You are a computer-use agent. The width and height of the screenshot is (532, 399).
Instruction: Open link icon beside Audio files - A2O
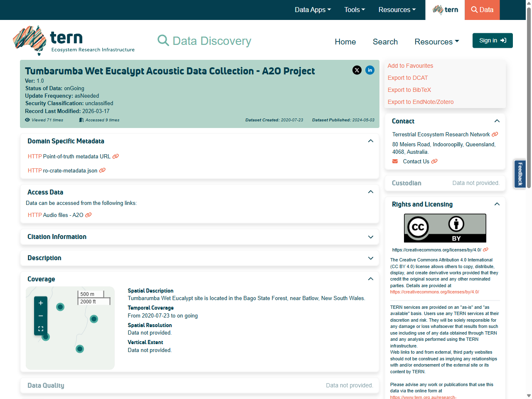(89, 215)
